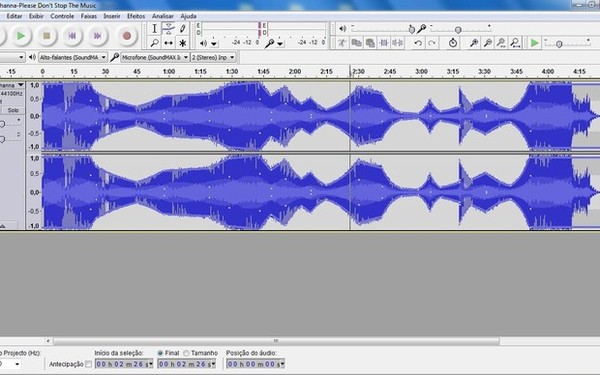Click the Início da seleção time field
Screen dimensions: 600x375
(124, 364)
